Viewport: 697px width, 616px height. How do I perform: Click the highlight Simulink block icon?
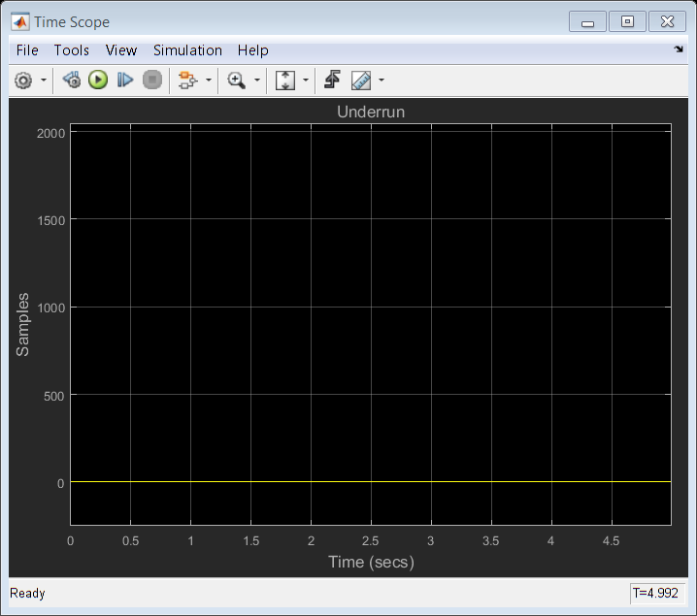(187, 81)
